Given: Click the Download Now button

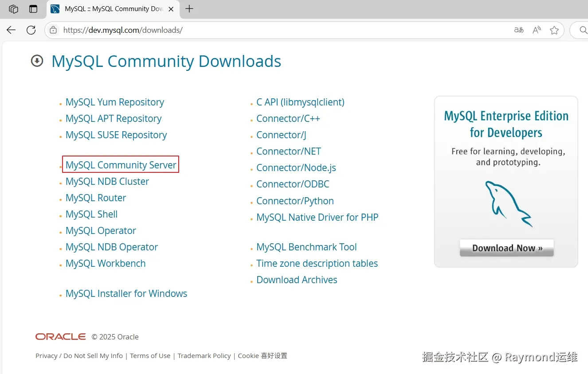Looking at the screenshot, I should [507, 248].
